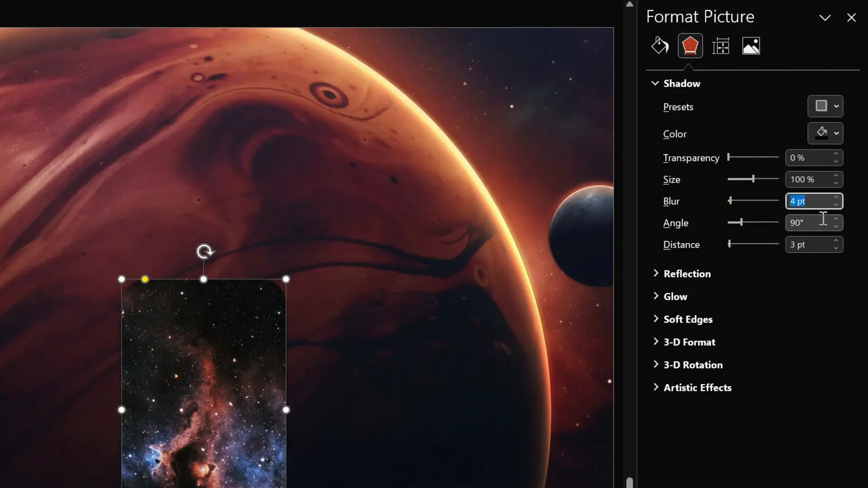Image resolution: width=868 pixels, height=488 pixels.
Task: Click the vertical scrollbar thumb at the bottom
Action: click(x=629, y=482)
